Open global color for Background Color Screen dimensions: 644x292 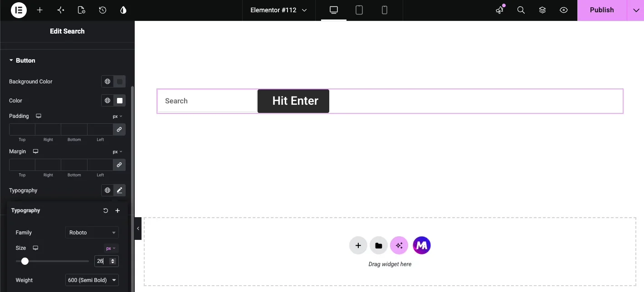[107, 82]
